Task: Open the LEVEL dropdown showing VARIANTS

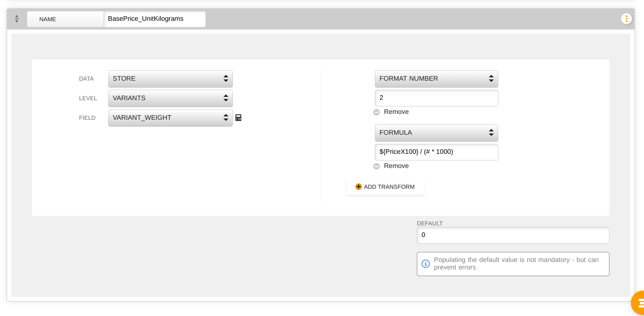Action: pos(171,99)
